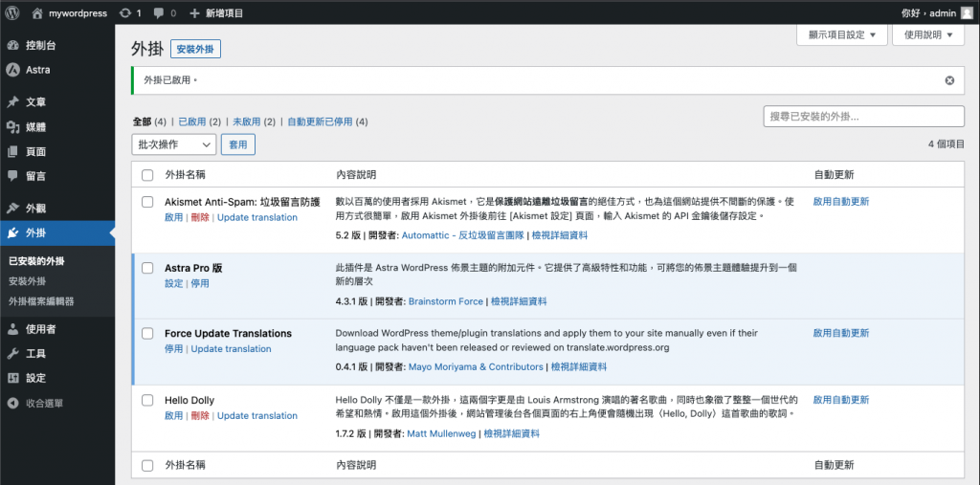Delete Hello Dolly via 刪除 link
The image size is (980, 485).
click(x=200, y=415)
